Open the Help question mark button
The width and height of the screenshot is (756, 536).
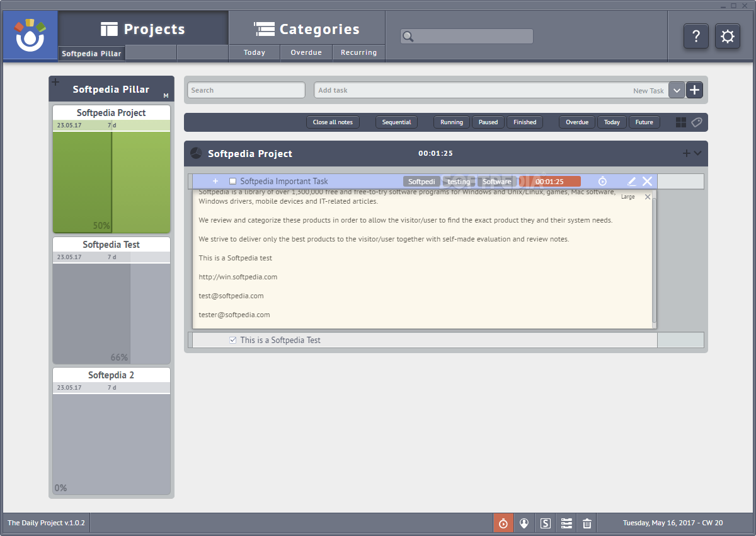(696, 36)
